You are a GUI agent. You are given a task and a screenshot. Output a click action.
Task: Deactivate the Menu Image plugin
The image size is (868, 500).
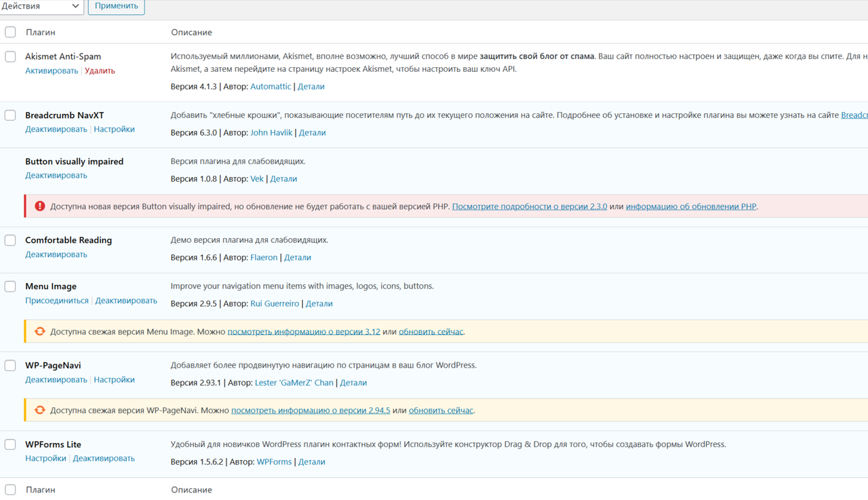[126, 301]
